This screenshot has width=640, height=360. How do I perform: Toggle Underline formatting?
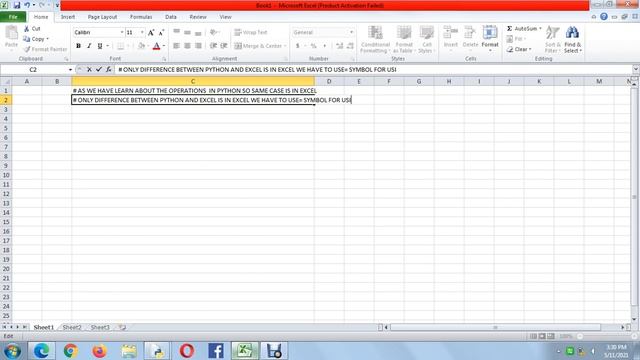[100, 46]
